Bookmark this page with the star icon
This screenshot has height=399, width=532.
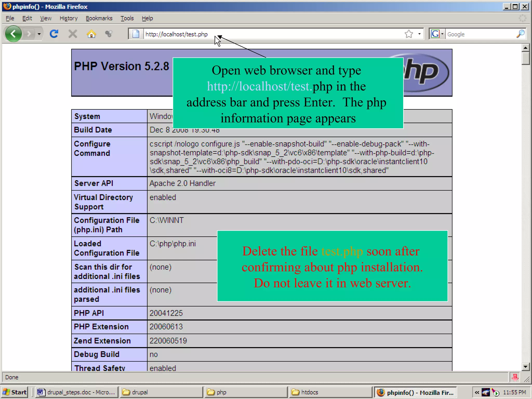[409, 34]
